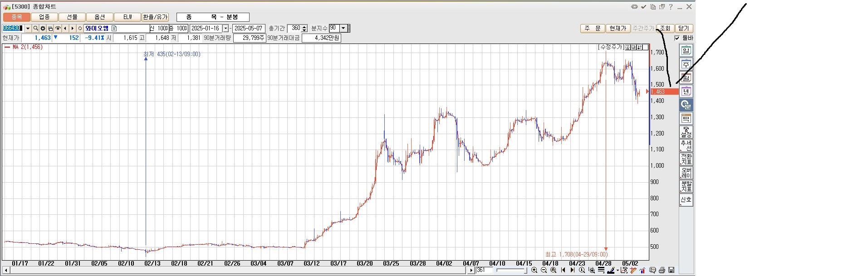Click the 총기간 360 input field
Viewport: 868px width, 276px height.
click(295, 29)
